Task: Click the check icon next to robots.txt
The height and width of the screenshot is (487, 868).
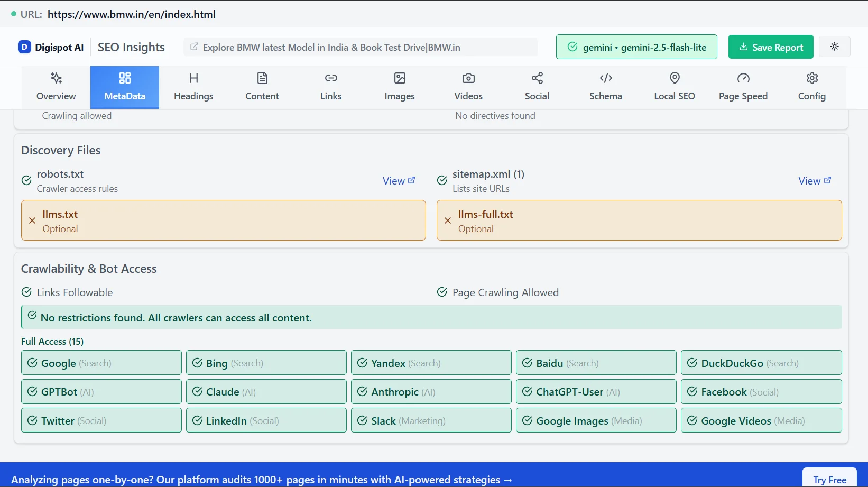Action: coord(26,180)
